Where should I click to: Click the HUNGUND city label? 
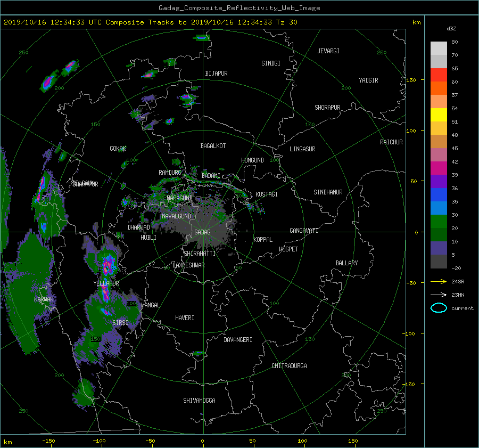coord(252,160)
